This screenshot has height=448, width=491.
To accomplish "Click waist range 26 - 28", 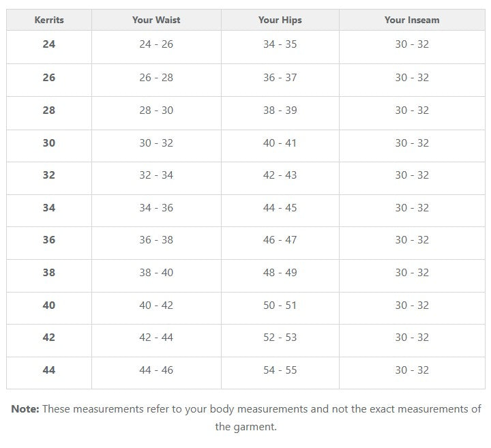I will coord(156,77).
